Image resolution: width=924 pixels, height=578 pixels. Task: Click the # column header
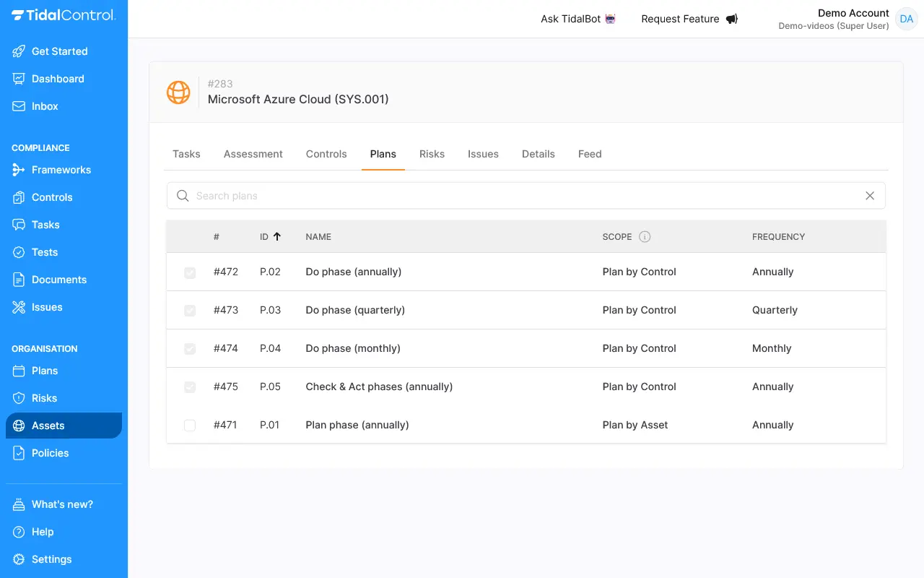[217, 237]
